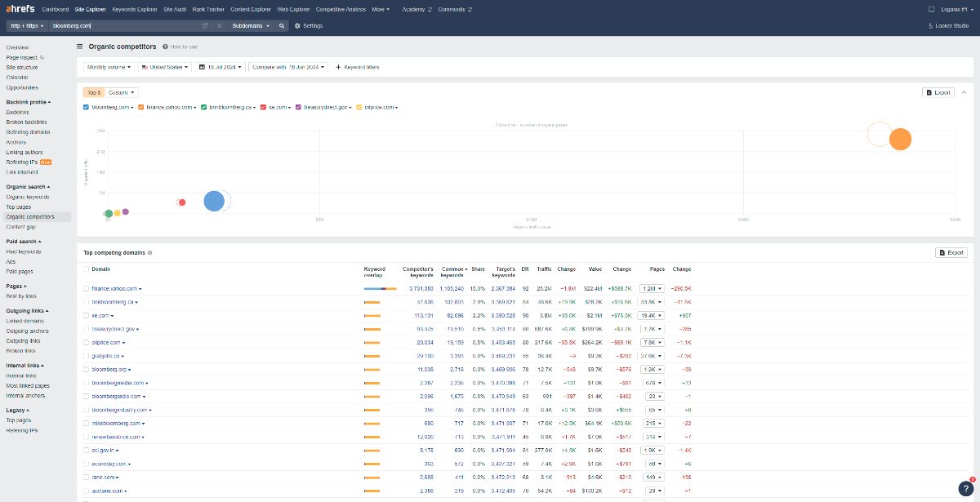Open the United States country dropdown
The height and width of the screenshot is (502, 980).
163,67
